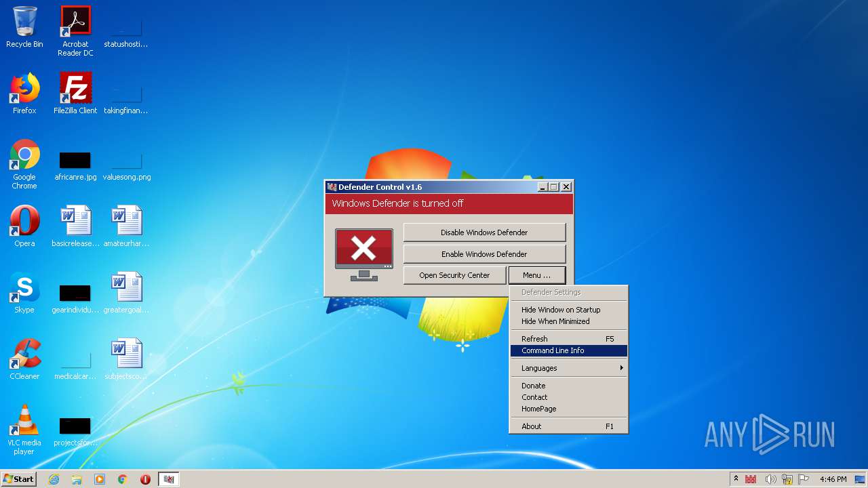Select takingfinan desktop file

[126, 100]
